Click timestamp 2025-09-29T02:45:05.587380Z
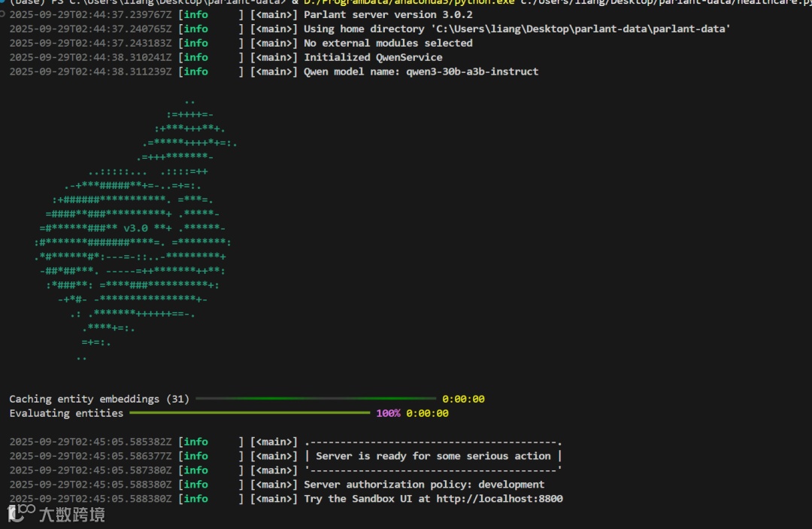 (x=91, y=470)
